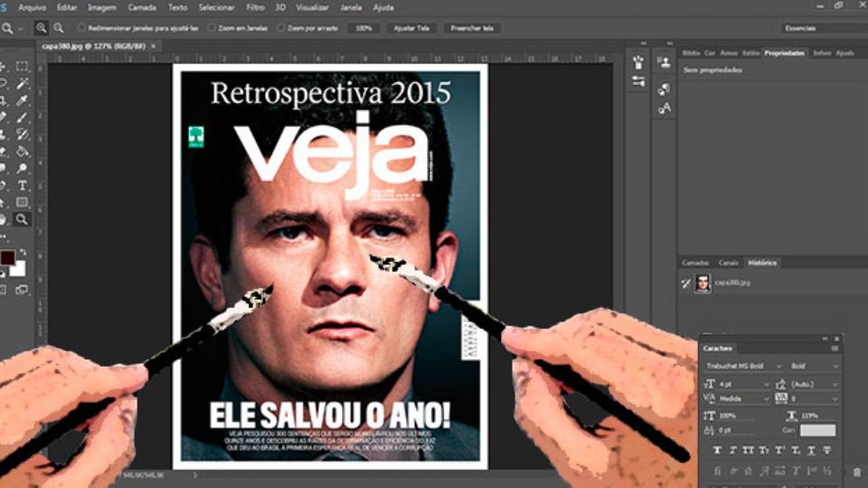This screenshot has height=488, width=868.
Task: Select the Magic Wand tool
Action: coord(22,83)
